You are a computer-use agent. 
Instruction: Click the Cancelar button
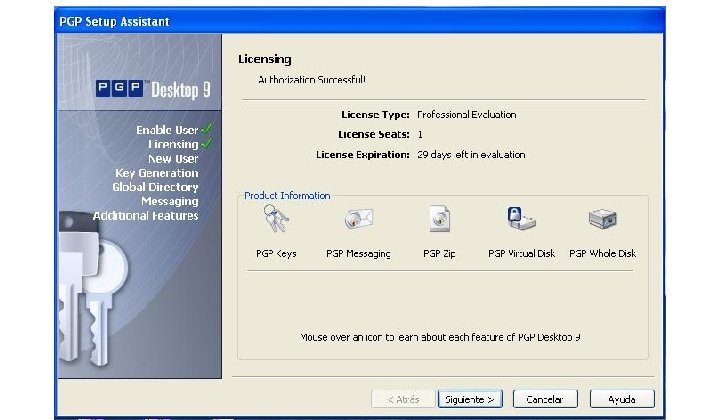pyautogui.click(x=545, y=399)
